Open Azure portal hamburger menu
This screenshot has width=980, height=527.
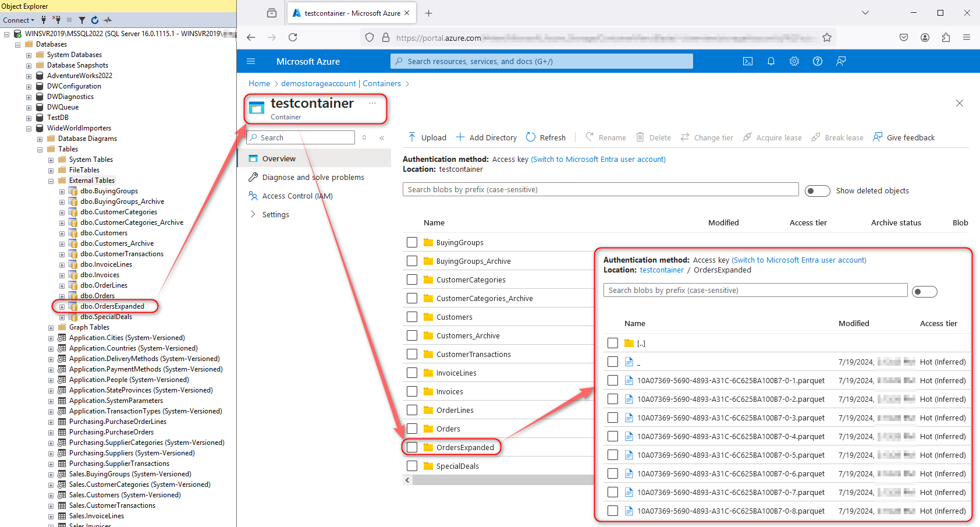pos(251,61)
